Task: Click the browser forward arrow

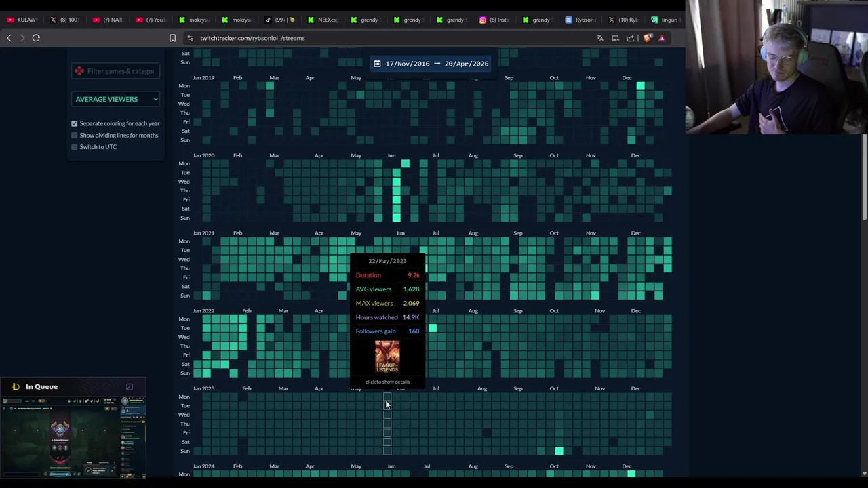Action: 22,38
